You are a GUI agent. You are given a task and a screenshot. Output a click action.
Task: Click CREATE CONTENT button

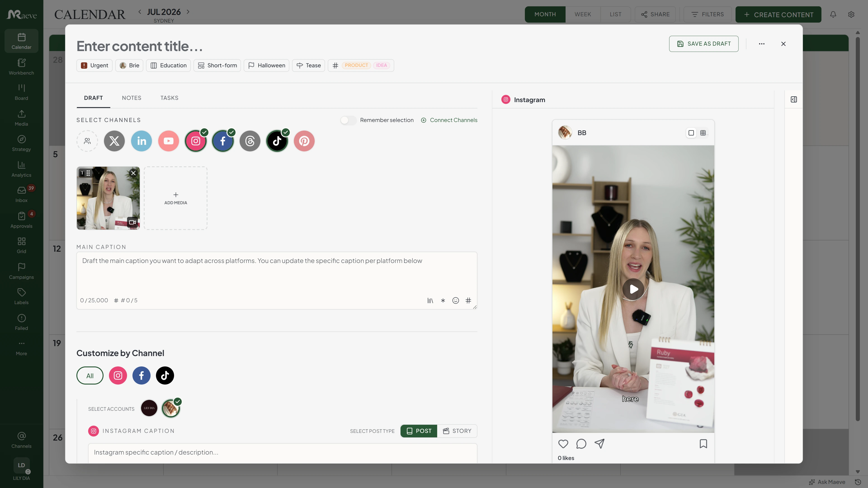click(x=778, y=14)
